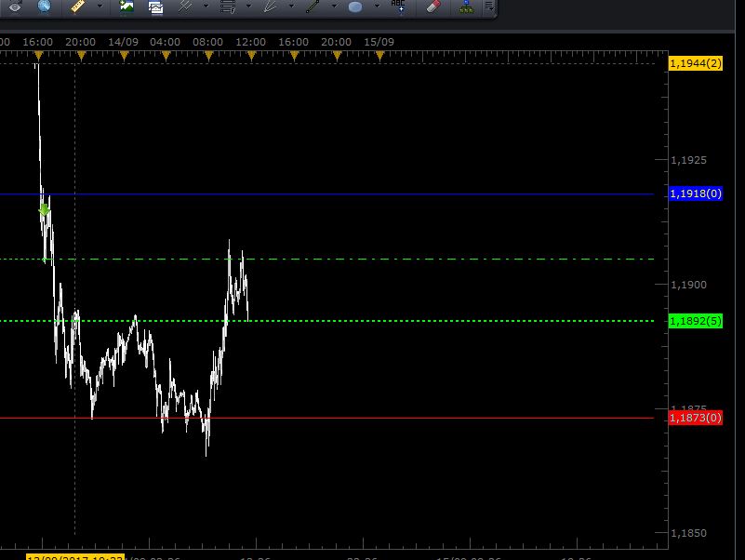This screenshot has width=745, height=560.
Task: Select the green pencil line tool
Action: tap(313, 7)
